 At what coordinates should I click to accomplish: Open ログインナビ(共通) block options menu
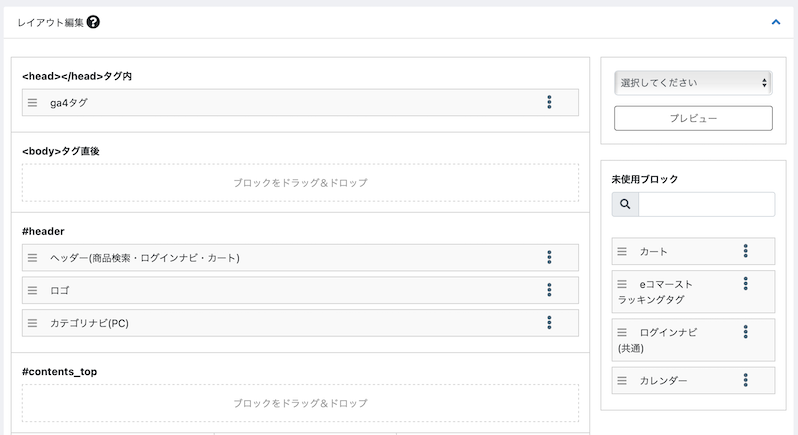746,332
